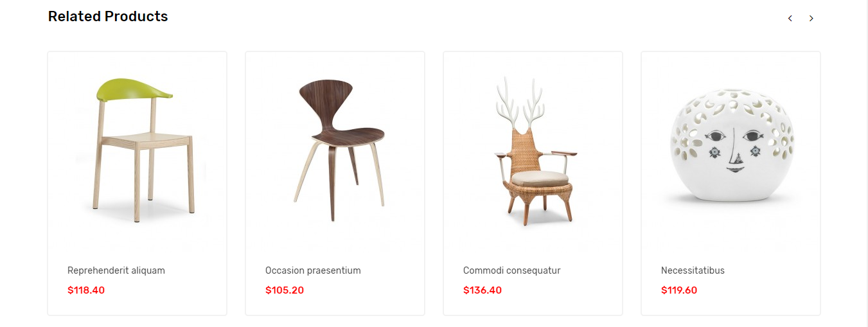The width and height of the screenshot is (868, 327).
Task: Show previous related products with left arrow
Action: click(790, 19)
